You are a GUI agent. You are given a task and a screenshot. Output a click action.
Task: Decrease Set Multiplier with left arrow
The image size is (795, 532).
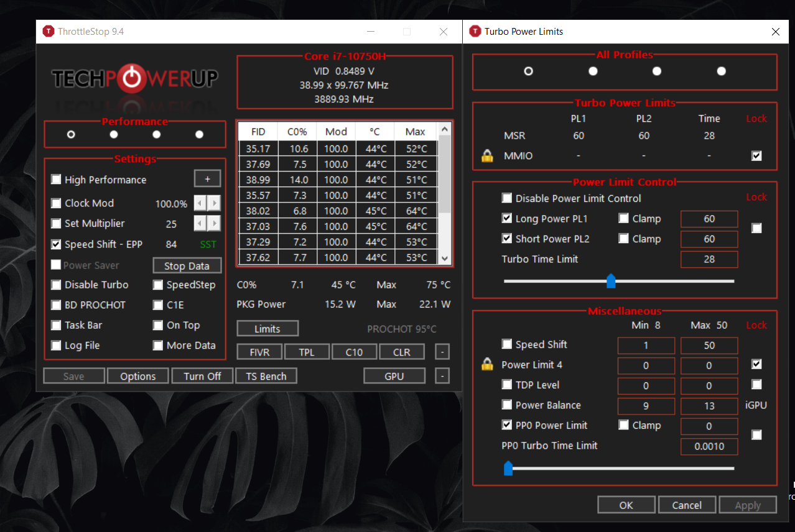tap(200, 223)
